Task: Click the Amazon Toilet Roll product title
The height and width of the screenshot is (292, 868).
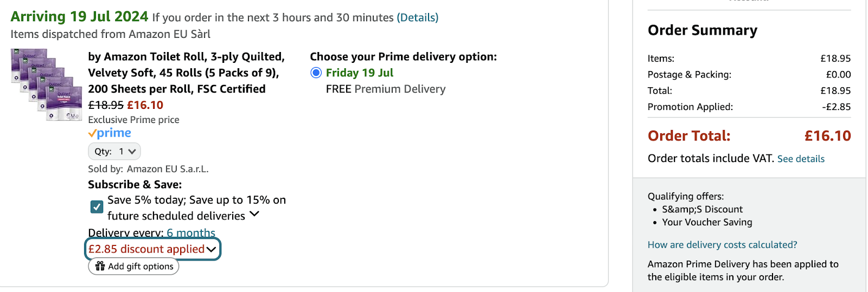Action: [x=186, y=73]
